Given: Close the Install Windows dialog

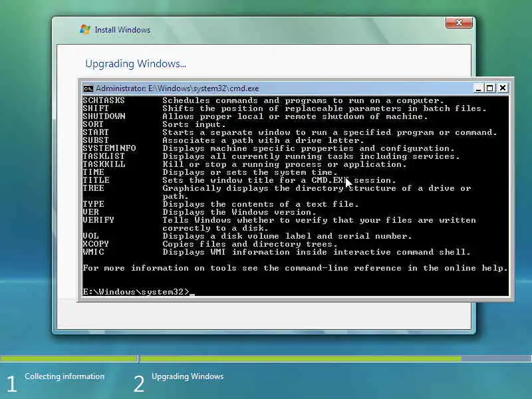Looking at the screenshot, I should coord(459,23).
